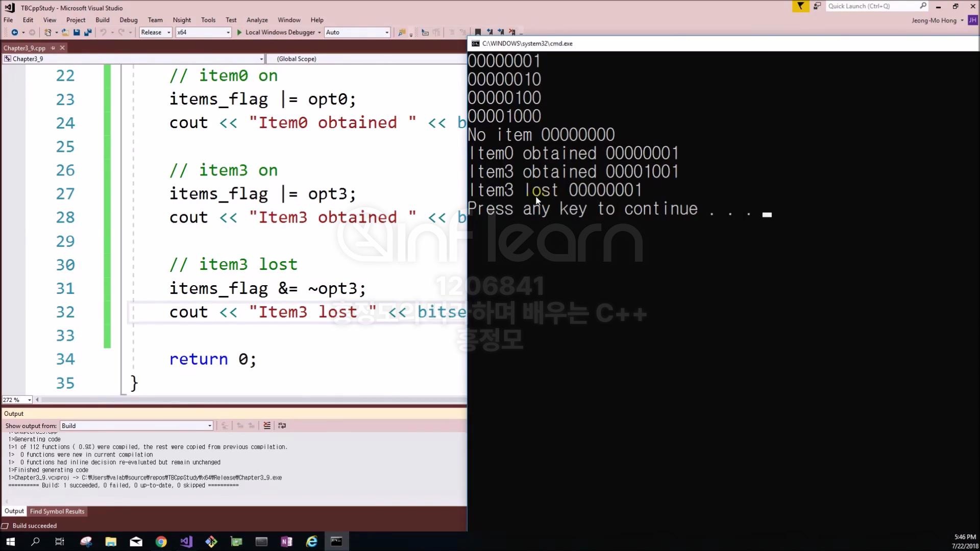980x551 pixels.
Task: Click the Open File folder icon
Action: click(65, 32)
